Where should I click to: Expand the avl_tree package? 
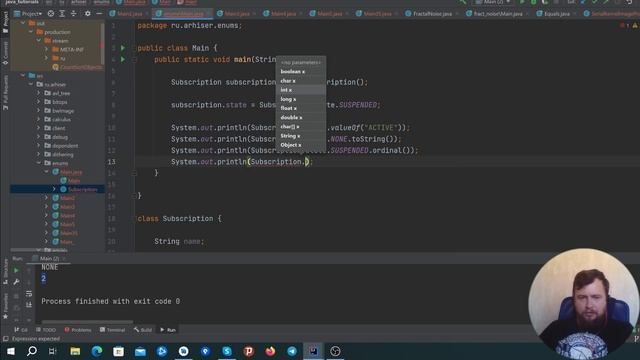(39, 93)
